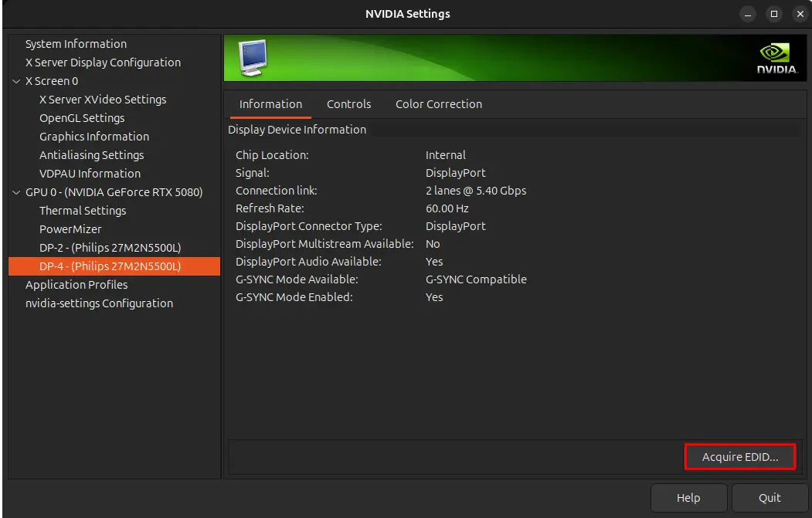The height and width of the screenshot is (518, 812).
Task: Open X Server Display Configuration
Action: pyautogui.click(x=103, y=63)
